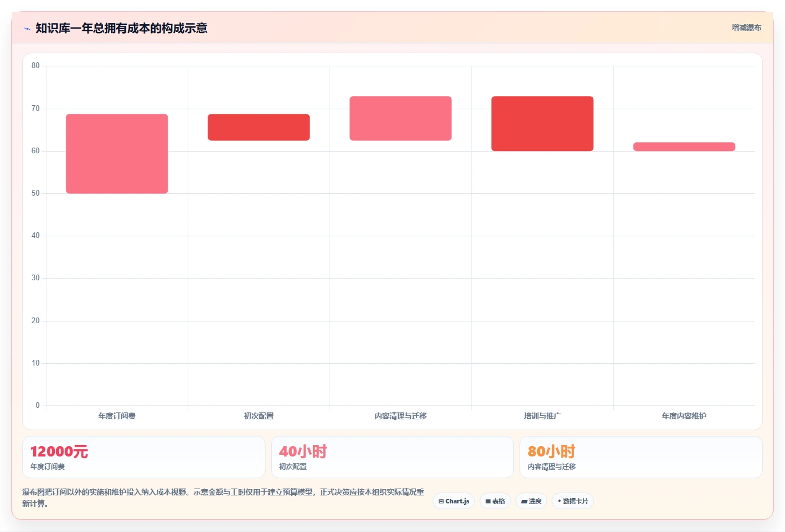Click the x-axis label 年度订阅费
This screenshot has width=785, height=532.
[117, 416]
